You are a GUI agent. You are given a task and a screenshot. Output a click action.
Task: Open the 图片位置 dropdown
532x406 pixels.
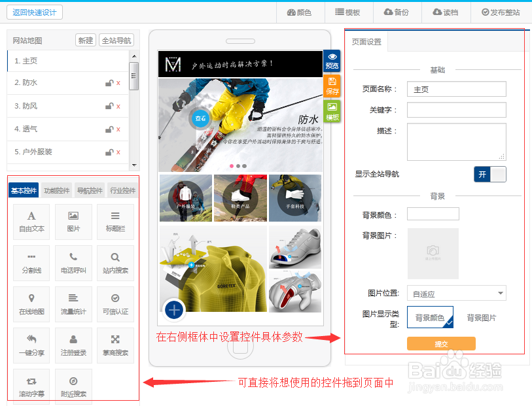point(457,293)
